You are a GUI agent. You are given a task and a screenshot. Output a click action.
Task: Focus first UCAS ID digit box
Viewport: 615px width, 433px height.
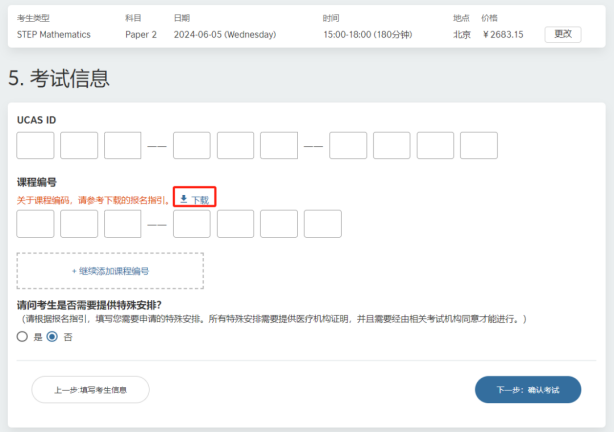pyautogui.click(x=35, y=146)
